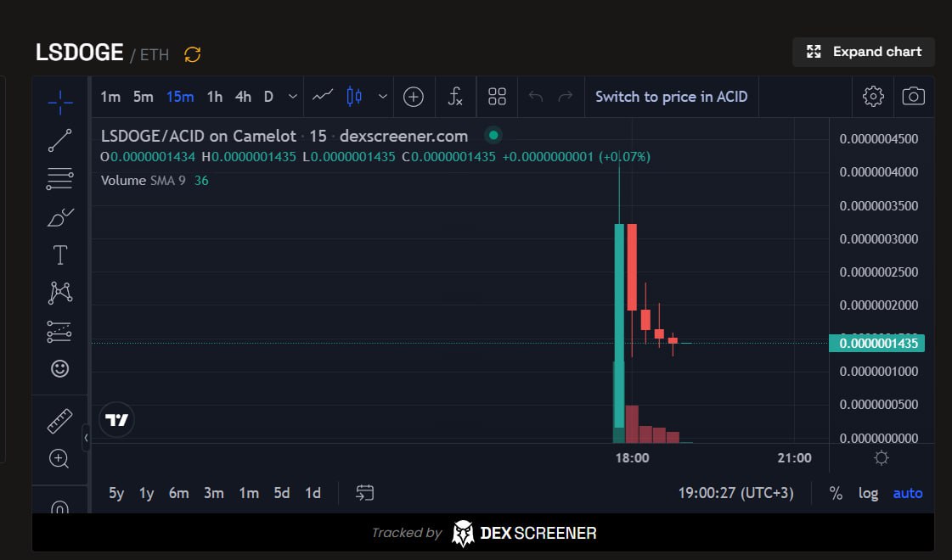Click the undo arrow
952x560 pixels.
coord(536,97)
